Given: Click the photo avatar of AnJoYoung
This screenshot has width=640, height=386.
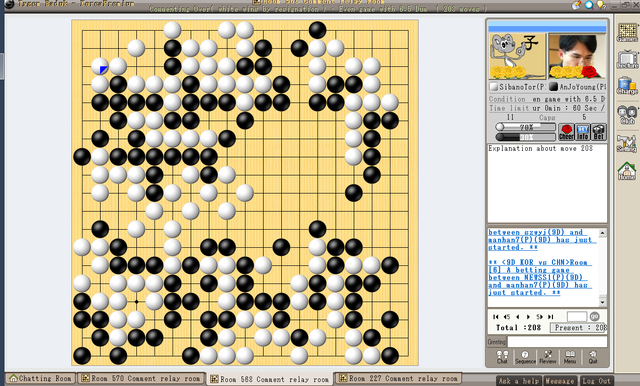Looking at the screenshot, I should click(x=577, y=56).
